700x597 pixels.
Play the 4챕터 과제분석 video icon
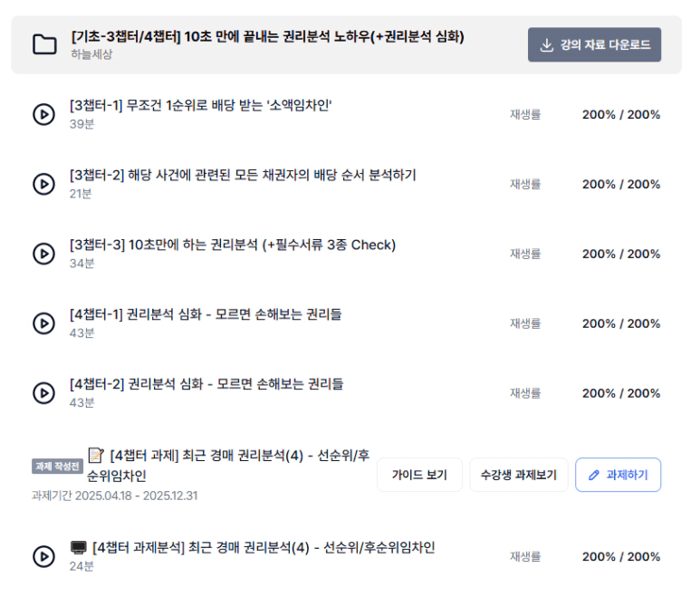tap(43, 556)
